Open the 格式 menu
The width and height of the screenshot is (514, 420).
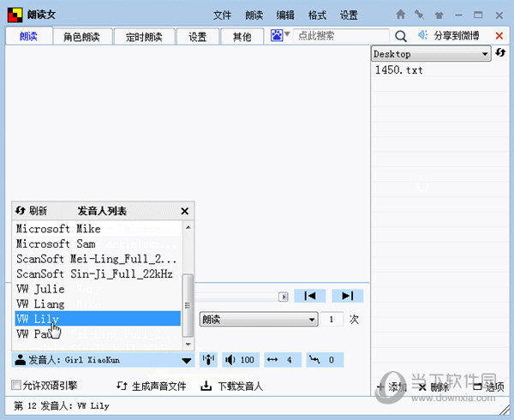(317, 15)
